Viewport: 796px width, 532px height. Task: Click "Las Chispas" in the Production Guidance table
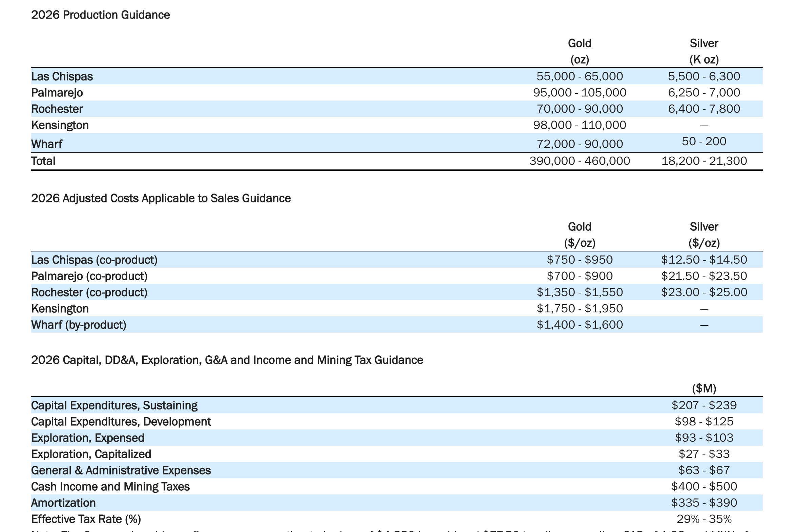click(62, 76)
